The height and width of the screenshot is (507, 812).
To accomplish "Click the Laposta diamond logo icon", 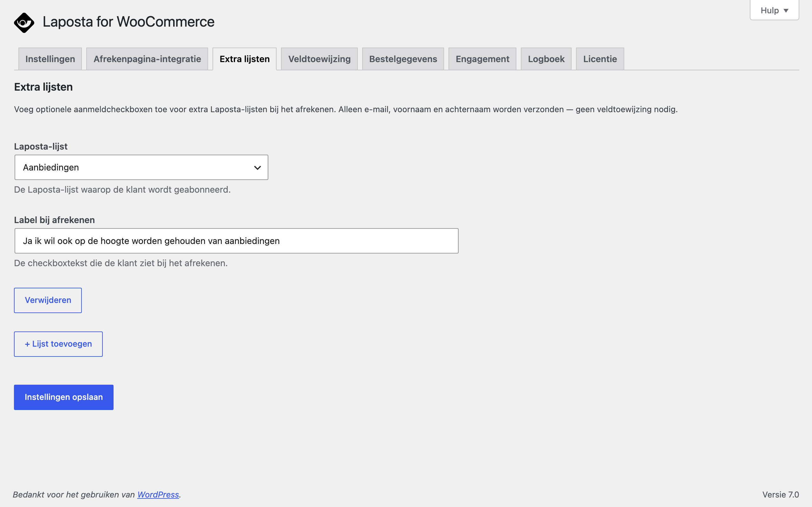I will coord(24,23).
